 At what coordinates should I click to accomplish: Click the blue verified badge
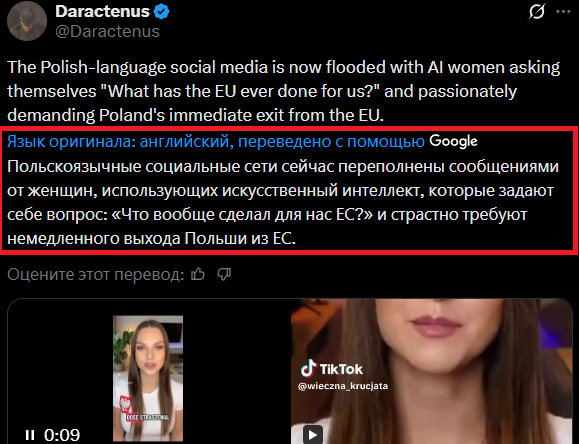tap(161, 12)
